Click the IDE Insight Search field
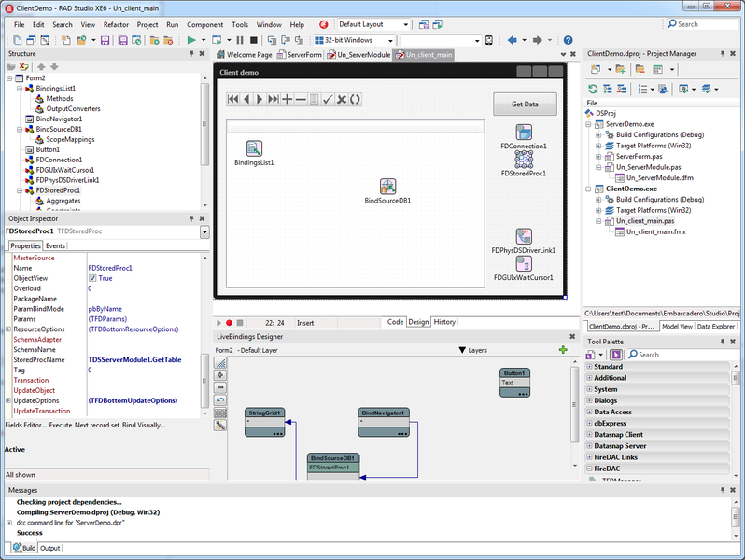This screenshot has height=560, width=745. click(702, 24)
